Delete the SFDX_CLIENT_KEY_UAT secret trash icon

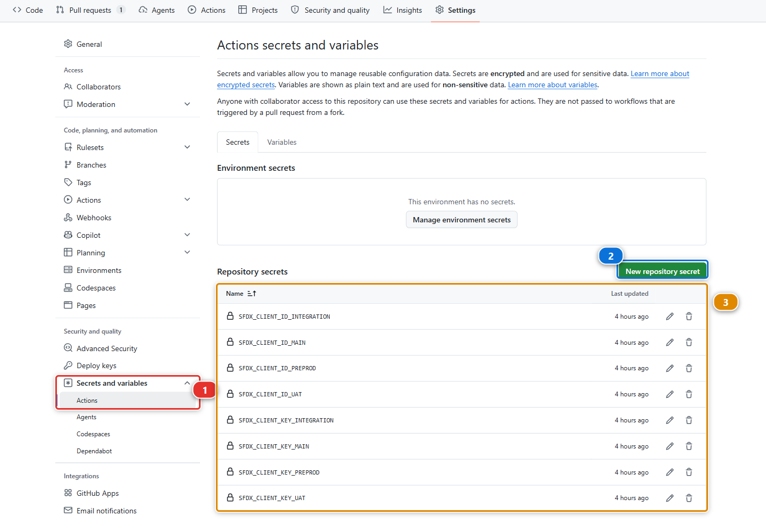coord(689,498)
